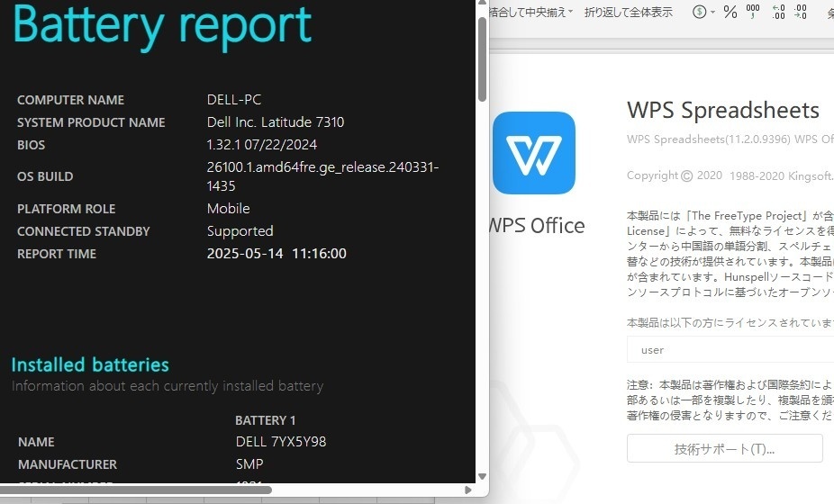This screenshot has width=834, height=504.
Task: Click the 折り返して全体表示 wrap text button
Action: pyautogui.click(x=628, y=13)
